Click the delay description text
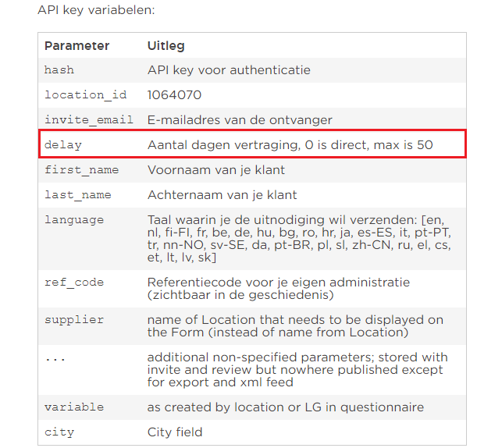 (x=290, y=144)
